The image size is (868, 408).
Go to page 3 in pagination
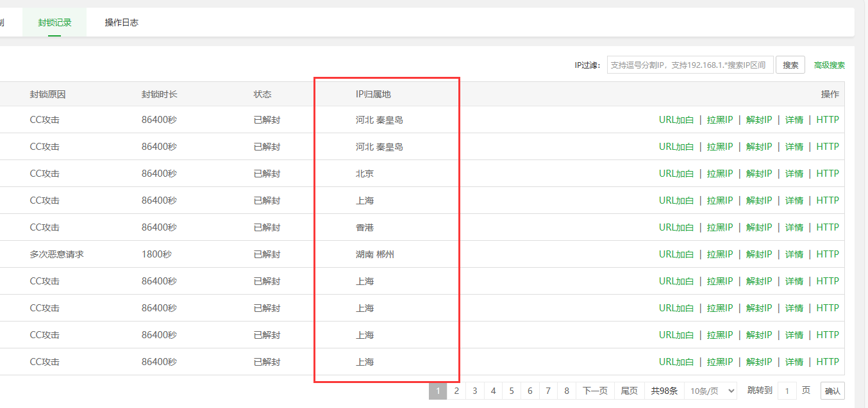(x=475, y=391)
